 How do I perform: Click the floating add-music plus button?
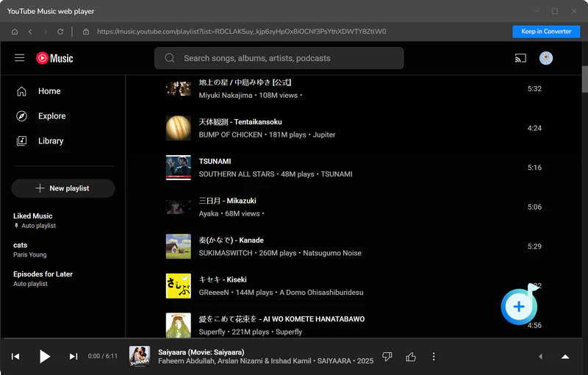[x=519, y=307]
